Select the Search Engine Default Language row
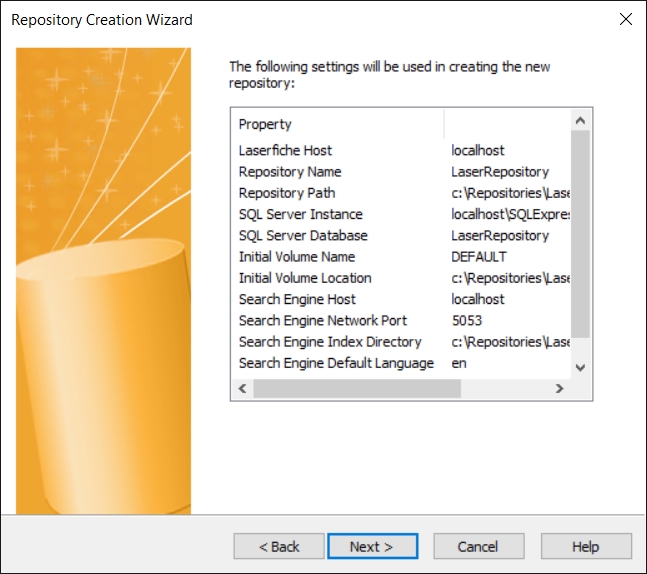 401,363
